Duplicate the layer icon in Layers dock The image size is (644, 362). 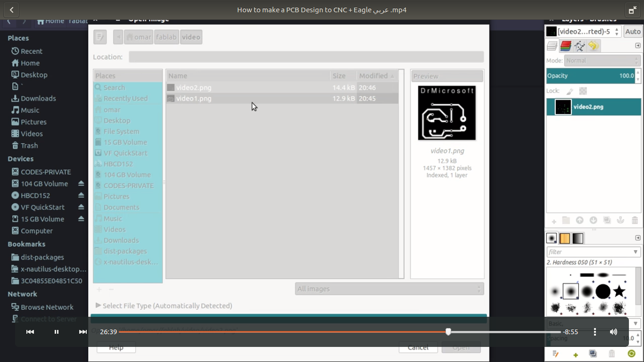(607, 220)
